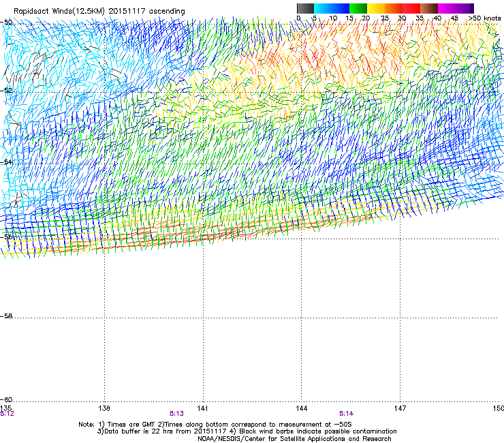Image resolution: width=504 pixels, height=443 pixels.
Task: Click the purple 'B:12' time marker
Action: [x=7, y=414]
